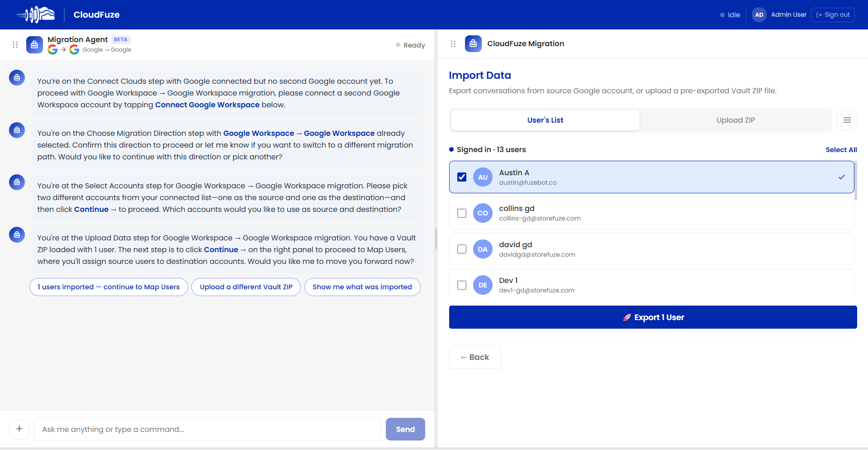Click bot avatar beside Upload Data message
This screenshot has width=868, height=450.
(17, 235)
